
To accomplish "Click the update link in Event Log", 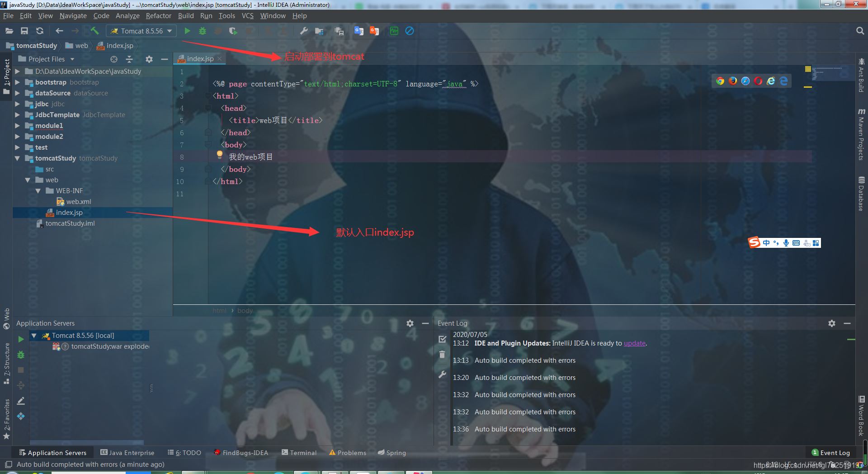I will (635, 343).
